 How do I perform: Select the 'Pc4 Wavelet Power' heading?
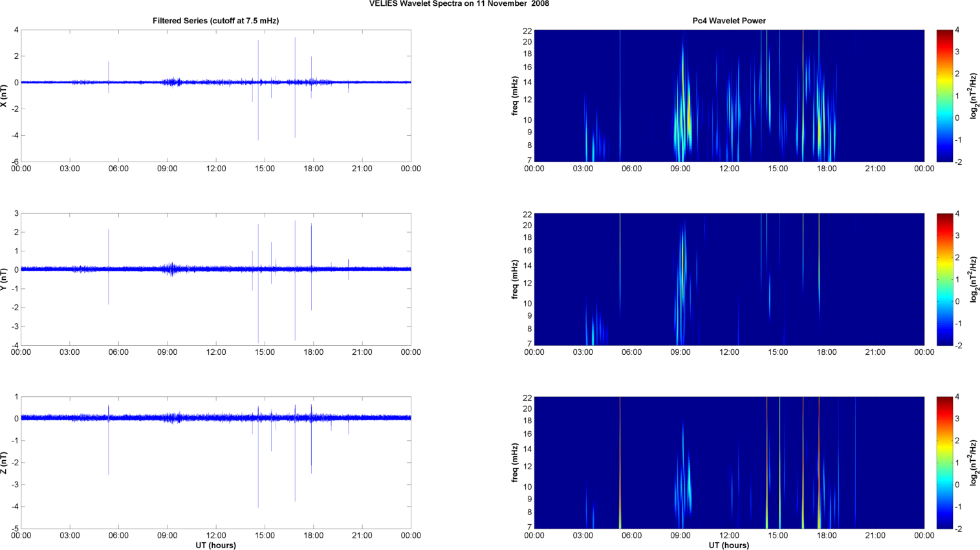click(x=728, y=21)
